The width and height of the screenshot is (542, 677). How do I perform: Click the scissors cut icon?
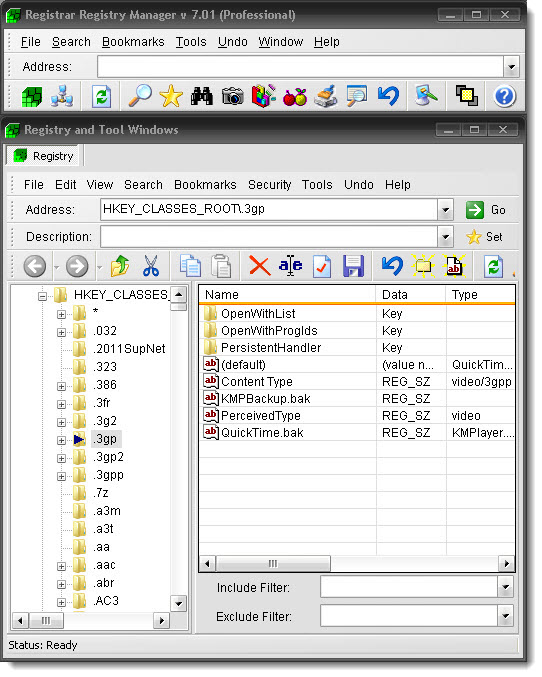tap(151, 266)
